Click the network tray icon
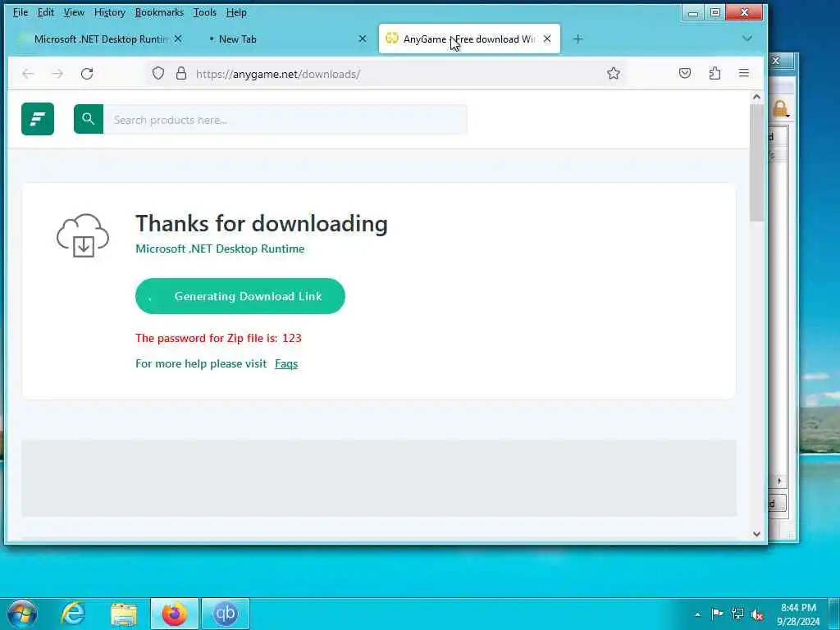Screen dimensions: 840x630 pos(737,614)
